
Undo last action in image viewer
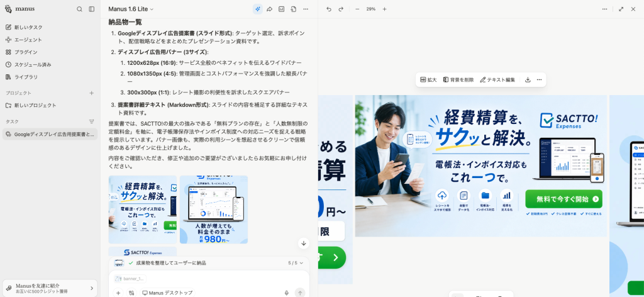[x=328, y=9]
